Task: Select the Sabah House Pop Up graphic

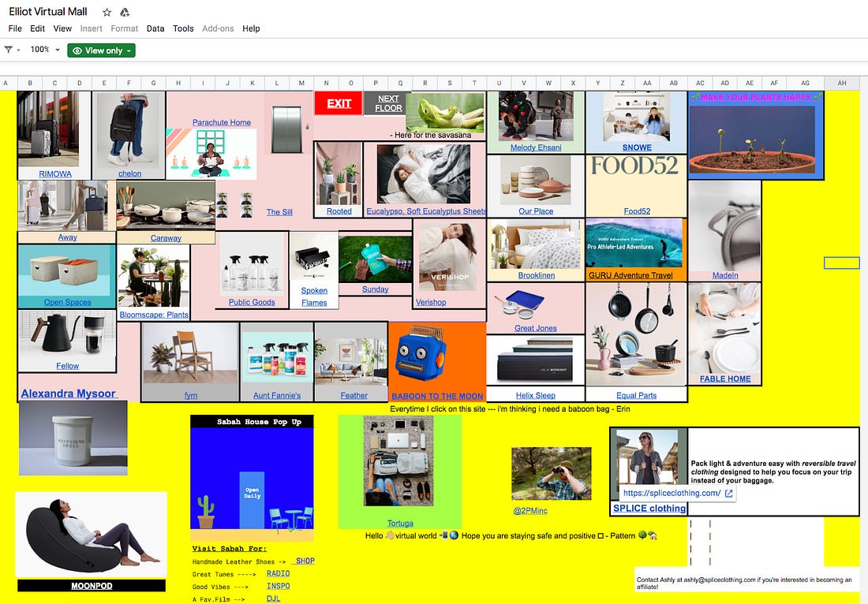Action: [x=252, y=479]
